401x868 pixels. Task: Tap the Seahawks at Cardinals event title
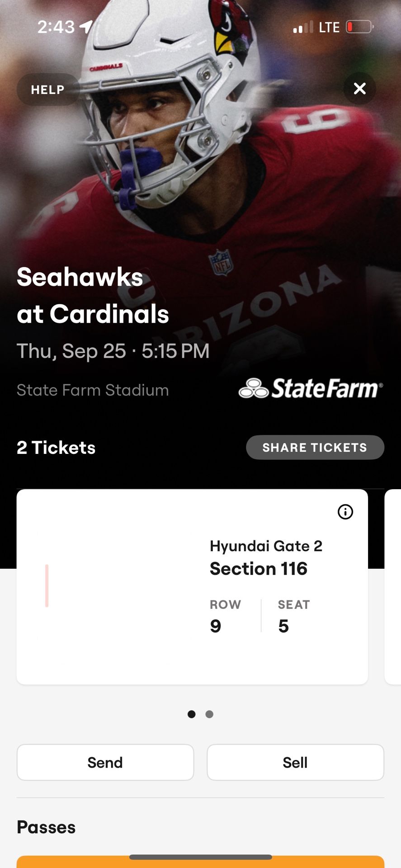pyautogui.click(x=93, y=295)
